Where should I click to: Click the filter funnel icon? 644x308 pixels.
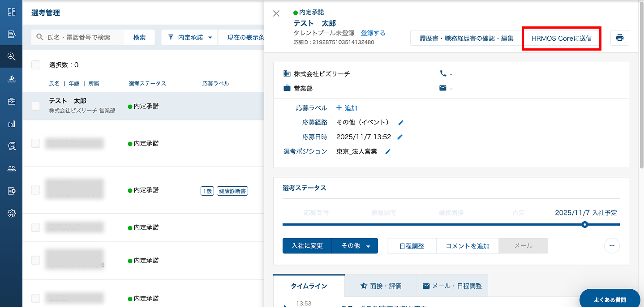click(171, 38)
